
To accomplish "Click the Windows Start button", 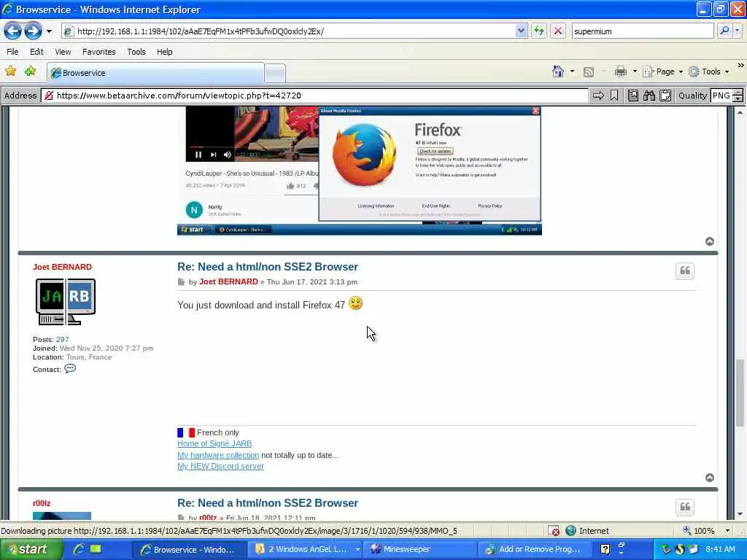I will click(31, 549).
